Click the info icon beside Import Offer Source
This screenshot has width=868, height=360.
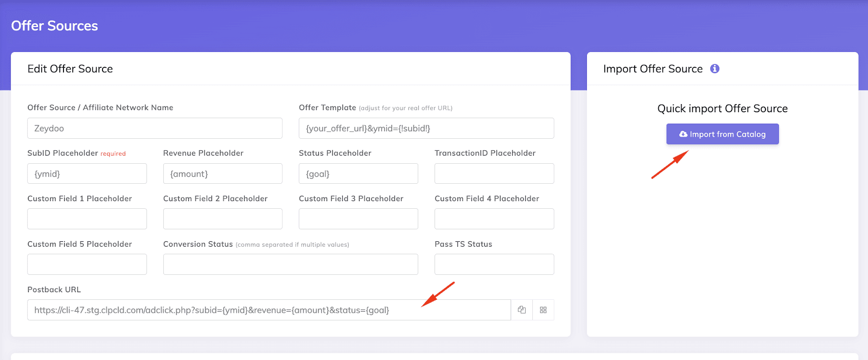pos(714,69)
